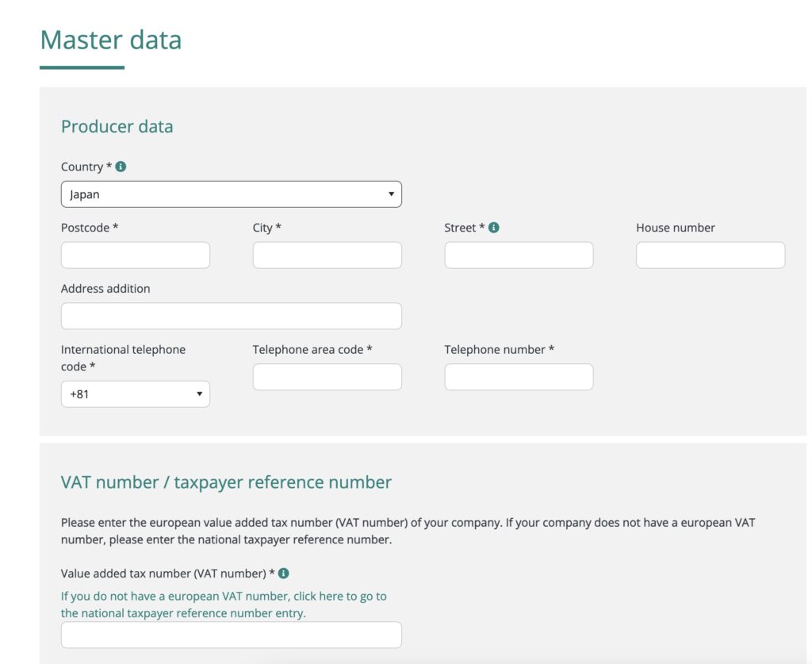Viewport: 812px width, 664px height.
Task: Click the House number label text
Action: [x=675, y=228]
